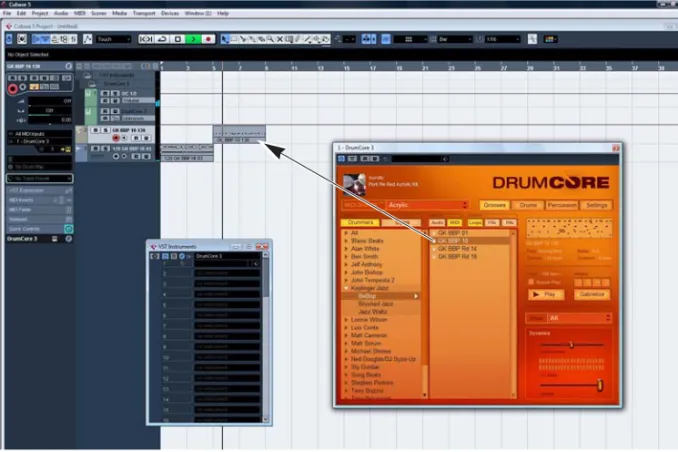Screen dimensions: 678x452
Task: Toggle the Loops filter button in DrumCore
Action: pyautogui.click(x=475, y=222)
